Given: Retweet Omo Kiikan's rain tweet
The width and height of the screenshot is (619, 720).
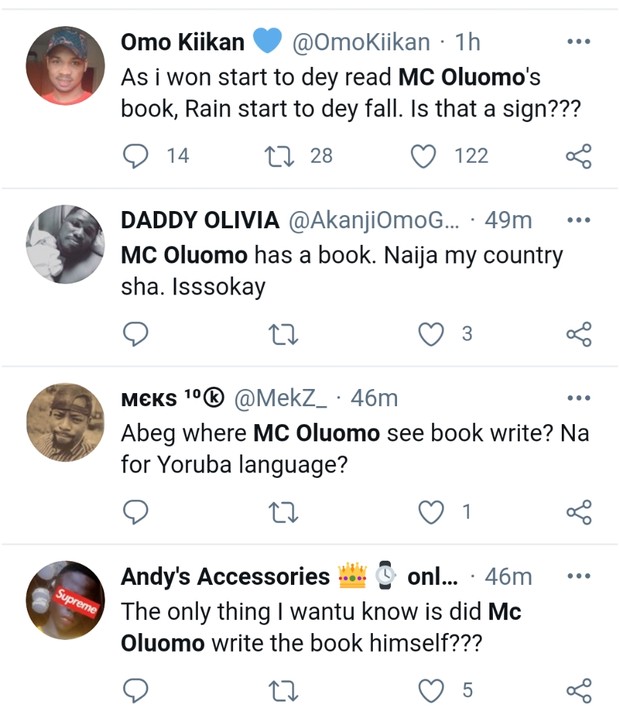Looking at the screenshot, I should pyautogui.click(x=280, y=156).
